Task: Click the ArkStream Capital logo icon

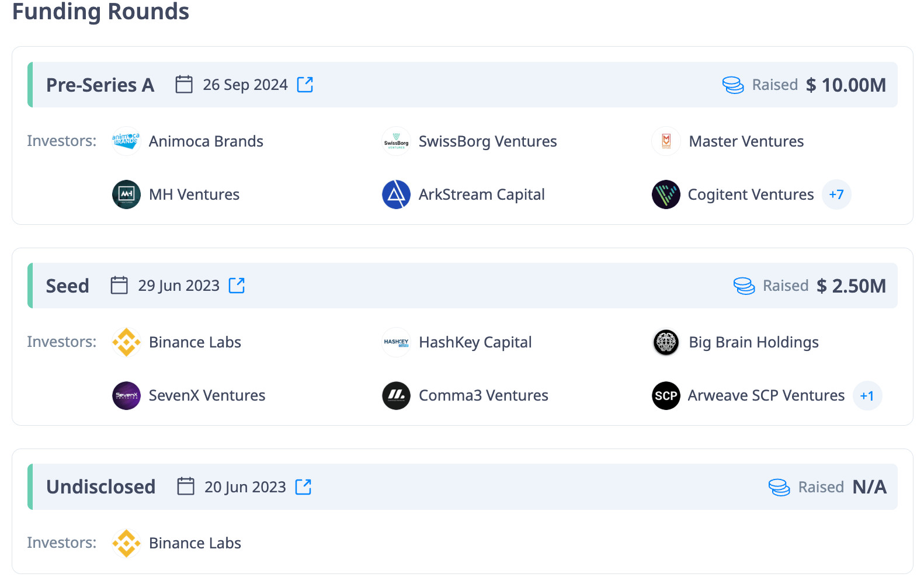Action: coord(396,194)
